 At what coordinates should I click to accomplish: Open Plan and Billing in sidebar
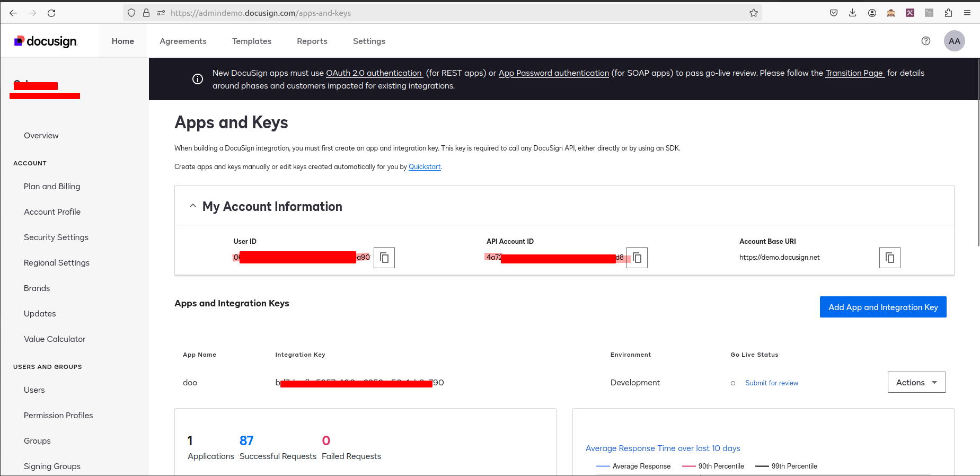[x=52, y=187]
